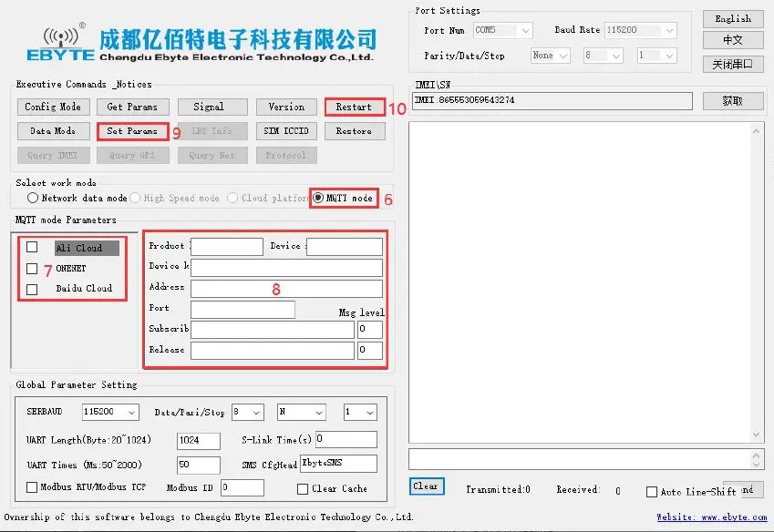Open the Baud Rate 115200 dropdown
Viewport: 774px width, 532px height.
tap(640, 31)
